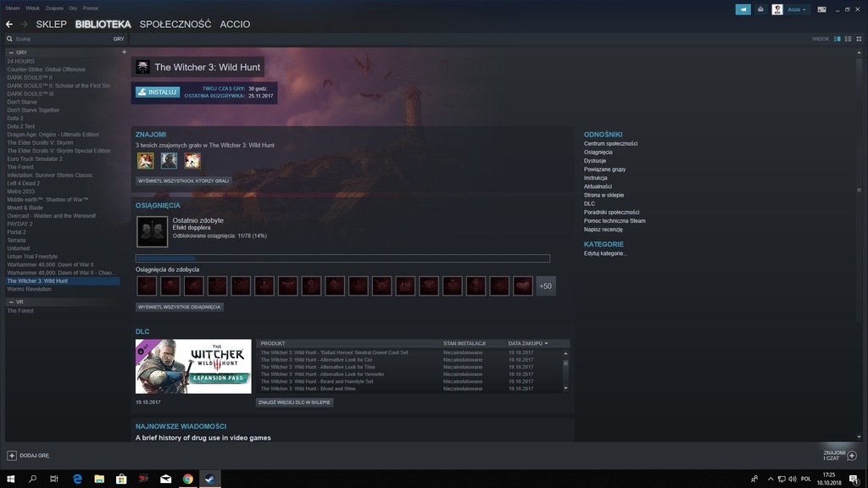Open the Efekt dopplera achievement icon
Image resolution: width=868 pixels, height=488 pixels.
pyautogui.click(x=153, y=231)
